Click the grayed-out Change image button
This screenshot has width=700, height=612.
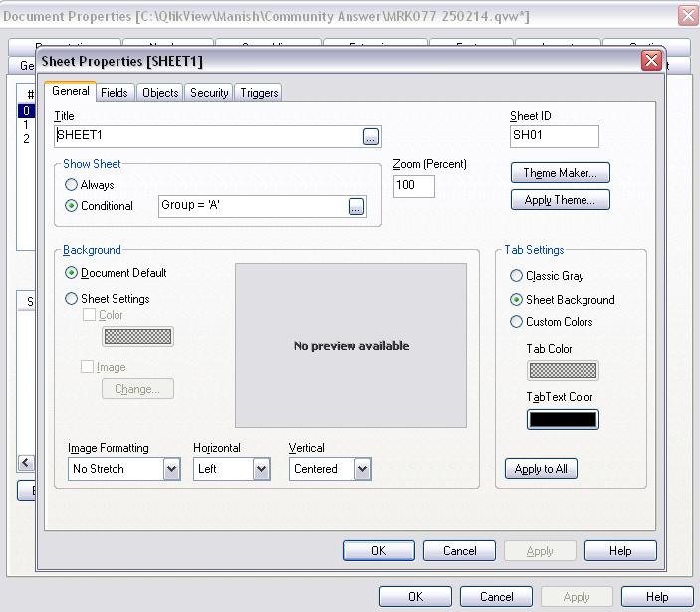(137, 389)
